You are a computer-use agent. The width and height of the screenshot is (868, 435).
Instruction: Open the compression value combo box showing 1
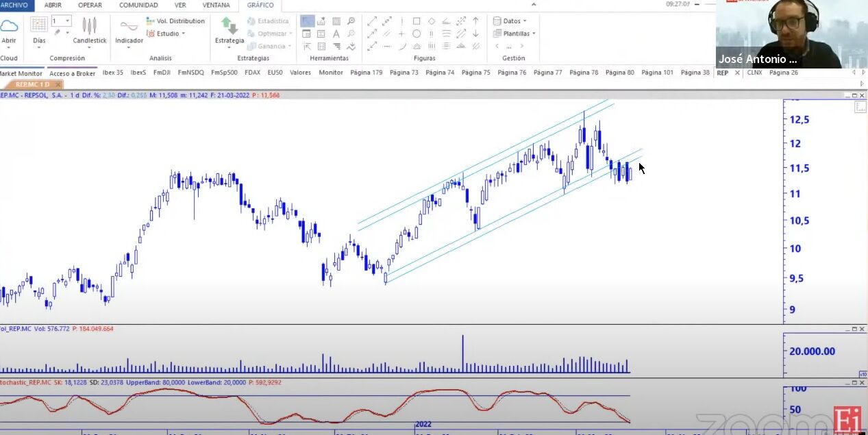[x=61, y=21]
